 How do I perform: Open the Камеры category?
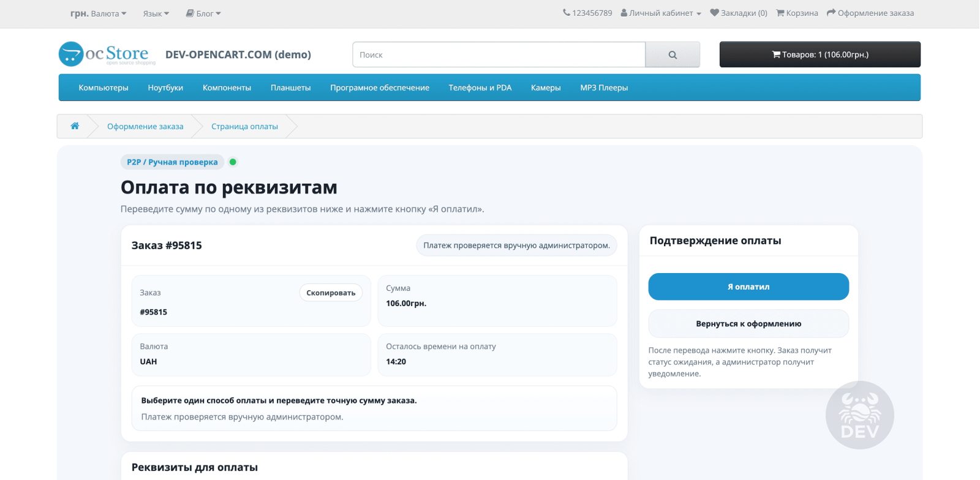546,88
